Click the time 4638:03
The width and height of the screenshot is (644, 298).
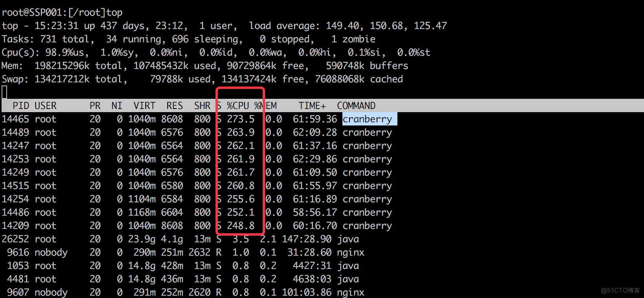pyautogui.click(x=312, y=279)
